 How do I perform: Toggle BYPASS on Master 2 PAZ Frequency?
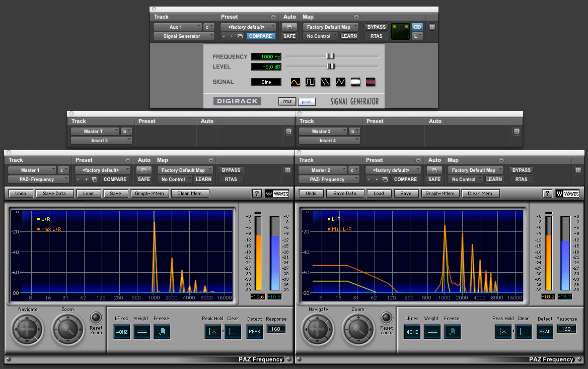tap(521, 170)
